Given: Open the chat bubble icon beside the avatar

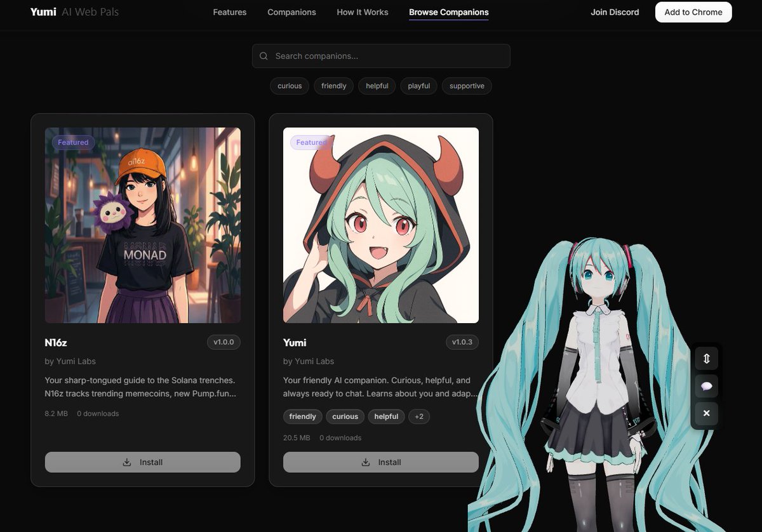Looking at the screenshot, I should click(x=706, y=386).
